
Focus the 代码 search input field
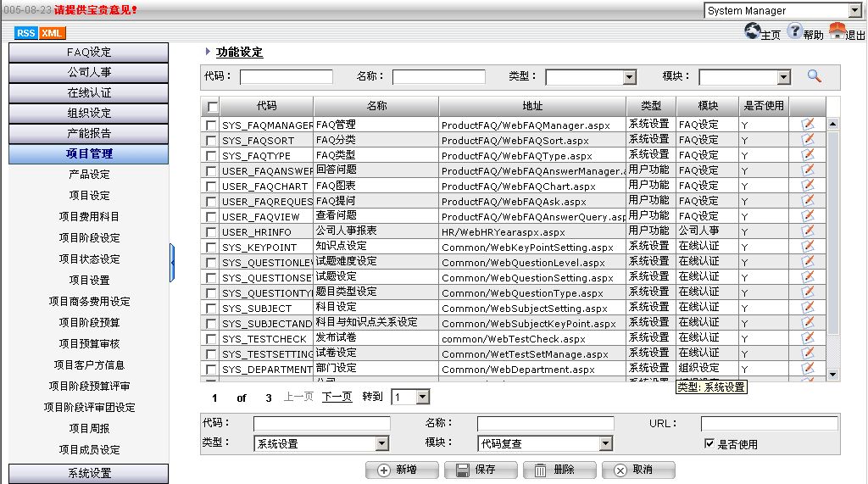(287, 76)
